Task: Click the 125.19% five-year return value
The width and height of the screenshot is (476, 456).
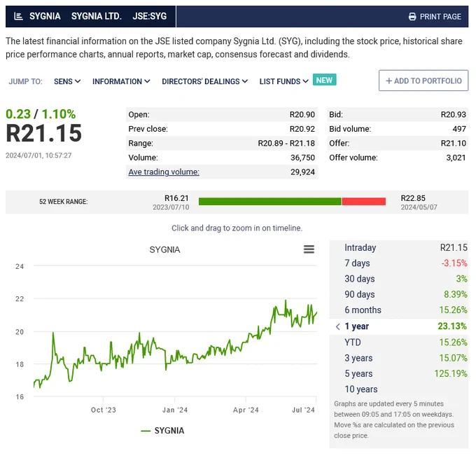Action: 451,373
